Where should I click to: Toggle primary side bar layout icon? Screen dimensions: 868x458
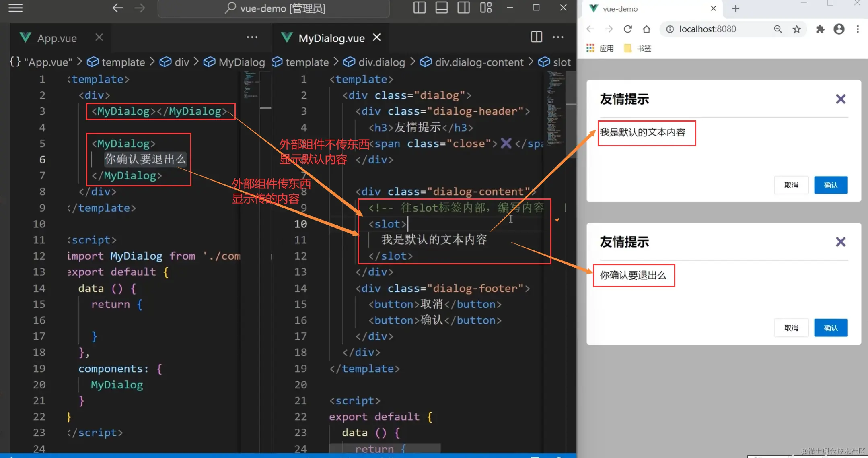pyautogui.click(x=419, y=8)
